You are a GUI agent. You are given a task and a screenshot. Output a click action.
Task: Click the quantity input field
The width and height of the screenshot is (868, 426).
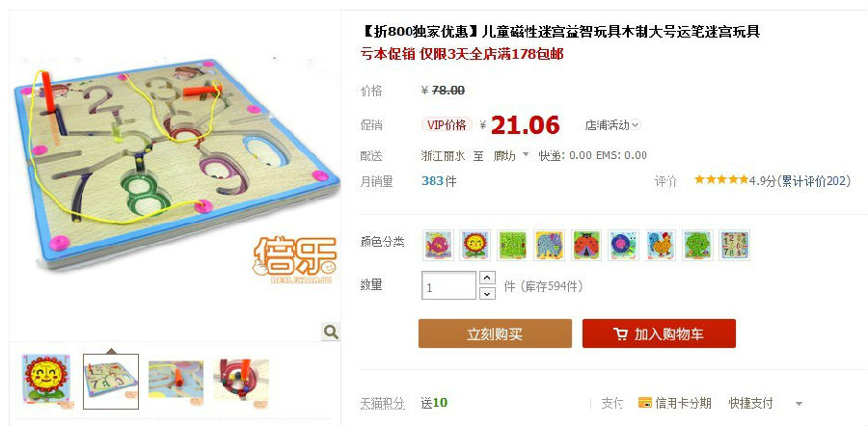pos(448,285)
